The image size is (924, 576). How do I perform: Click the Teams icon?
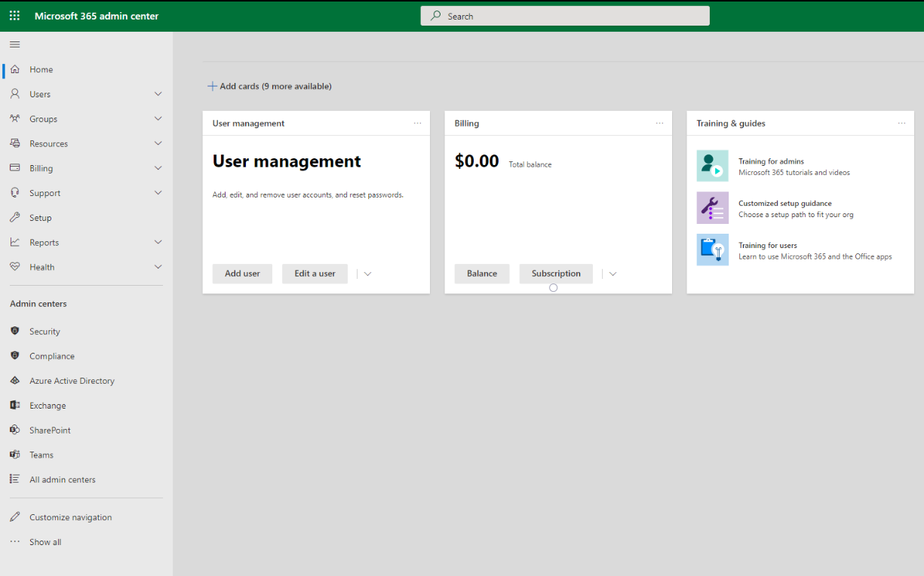point(14,455)
